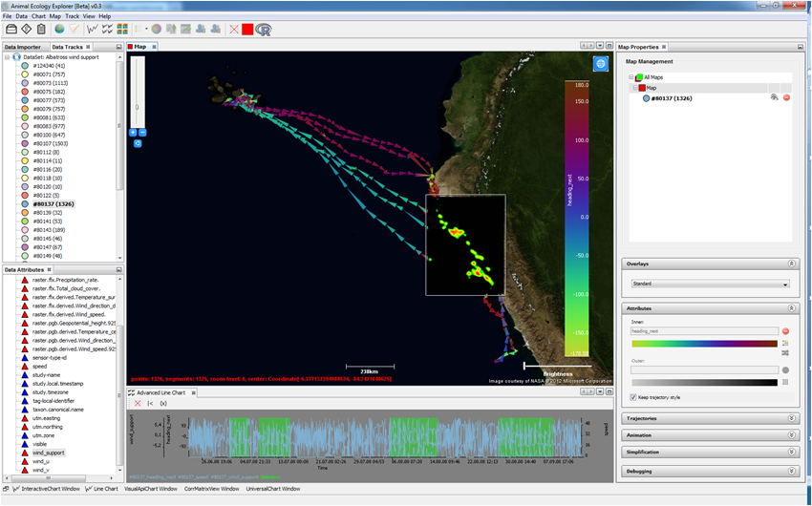
Task: Open the chart grid matrix icon
Action: [x=122, y=30]
